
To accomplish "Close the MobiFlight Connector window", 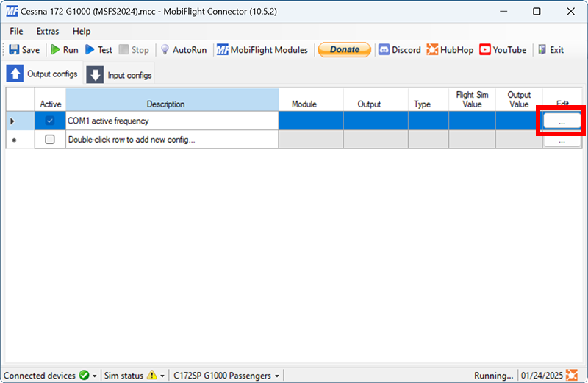I will click(571, 11).
